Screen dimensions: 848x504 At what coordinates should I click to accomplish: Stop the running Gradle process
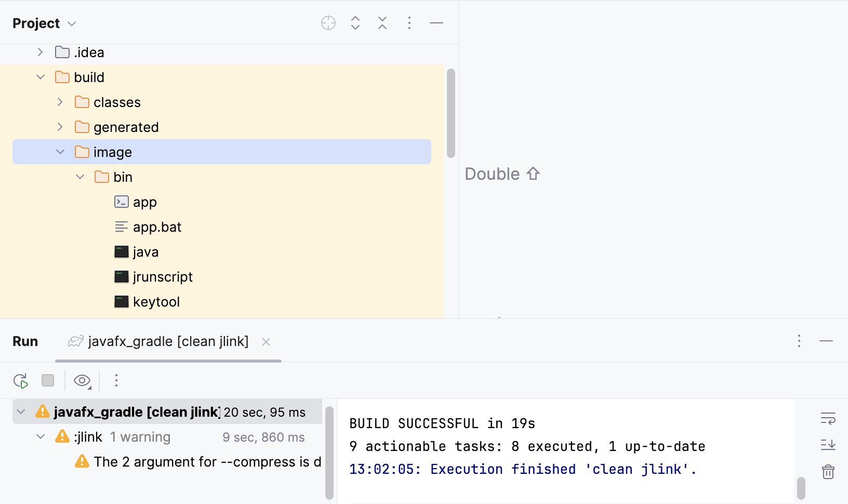click(48, 381)
